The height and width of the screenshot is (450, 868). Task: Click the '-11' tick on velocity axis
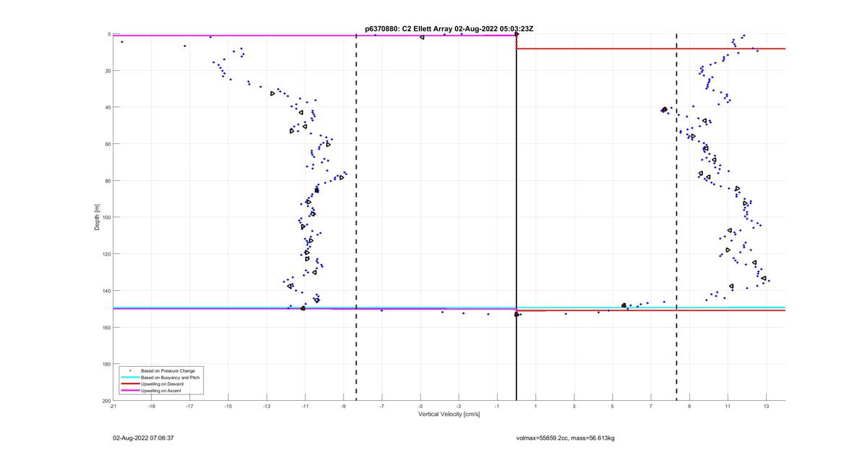(305, 407)
